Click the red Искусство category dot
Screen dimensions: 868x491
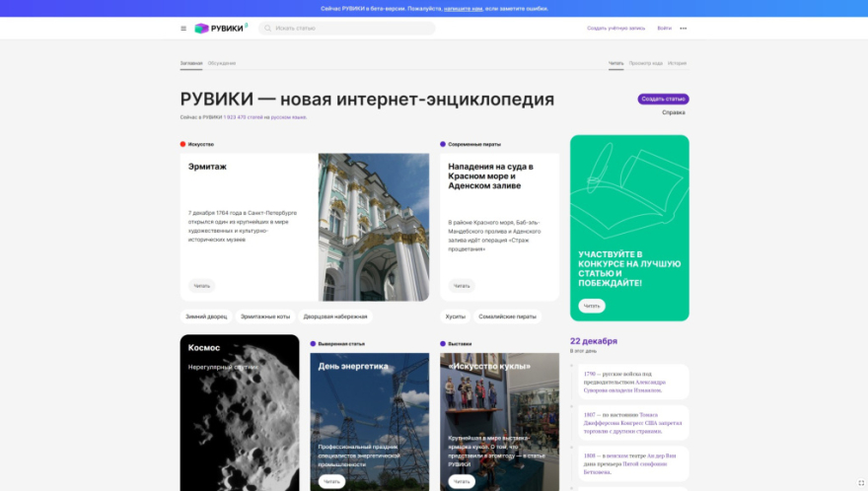[182, 144]
